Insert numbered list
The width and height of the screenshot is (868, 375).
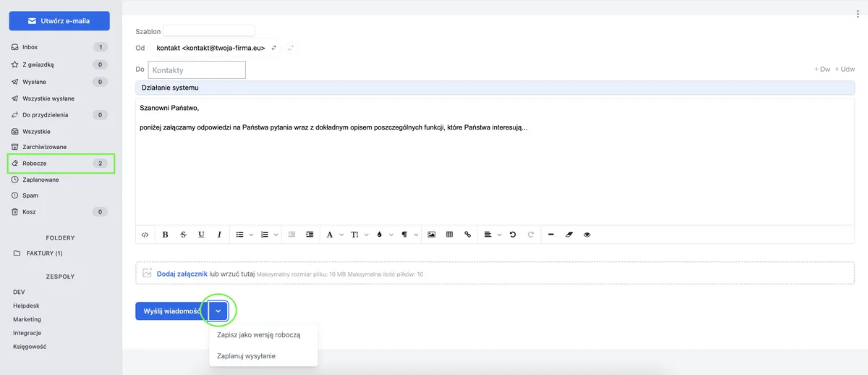coord(264,235)
